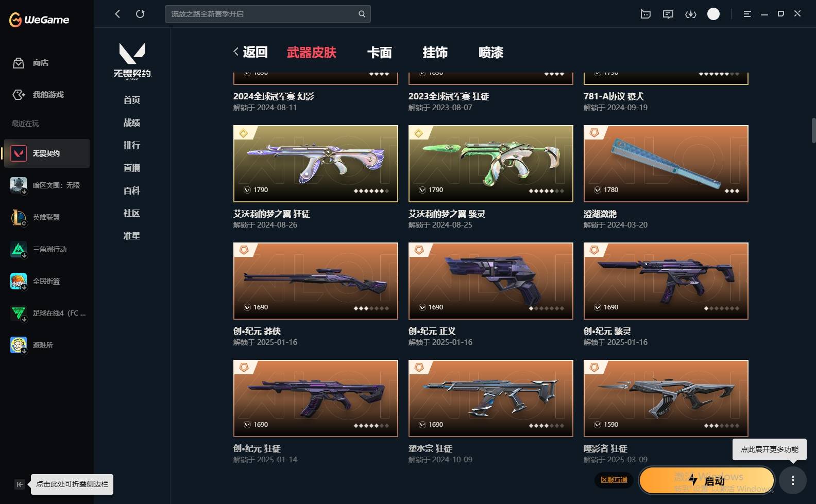Switch to the 卡面 tab
This screenshot has width=816, height=504.
[x=380, y=53]
